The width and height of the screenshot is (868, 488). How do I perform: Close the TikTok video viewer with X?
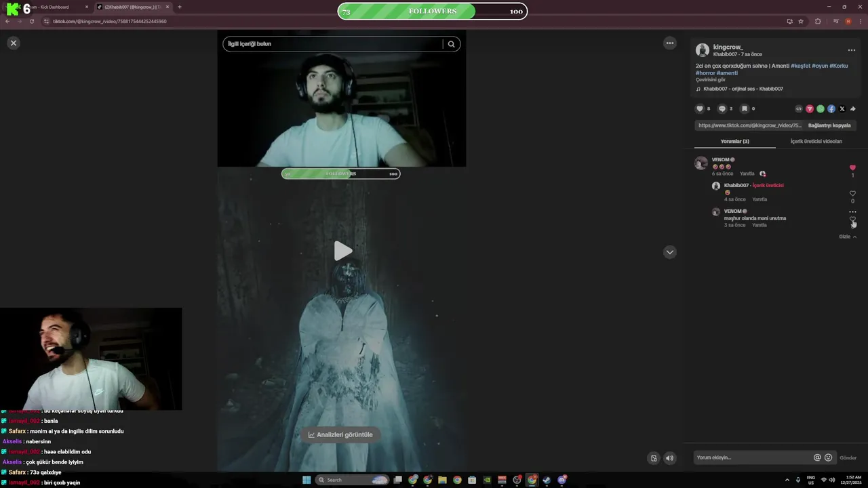13,43
